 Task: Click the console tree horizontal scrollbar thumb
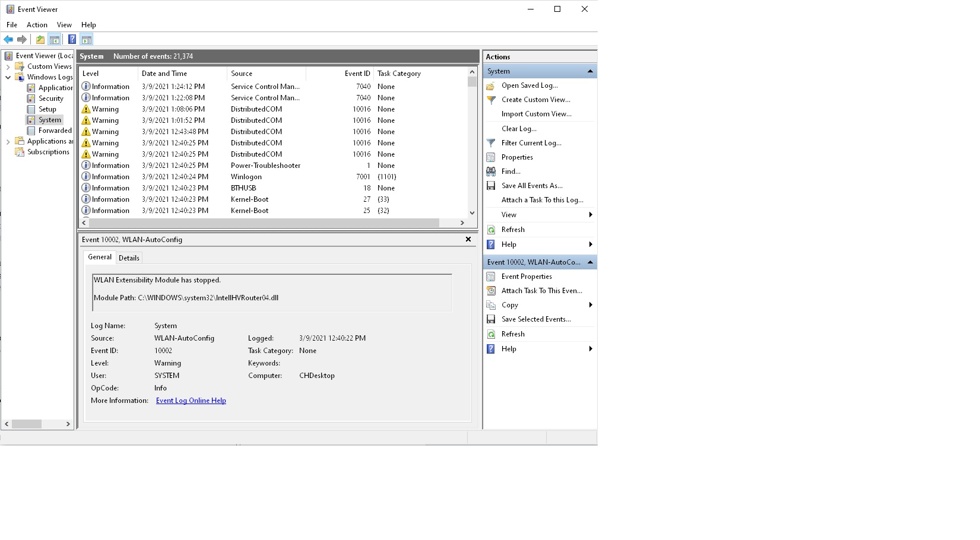(26, 424)
